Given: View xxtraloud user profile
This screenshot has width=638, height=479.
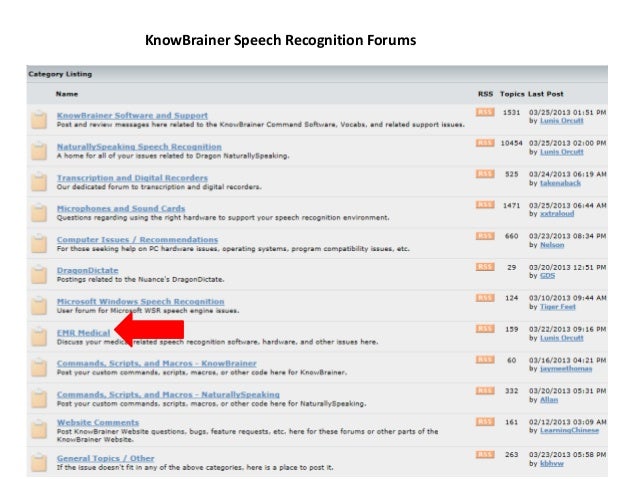Looking at the screenshot, I should click(557, 214).
